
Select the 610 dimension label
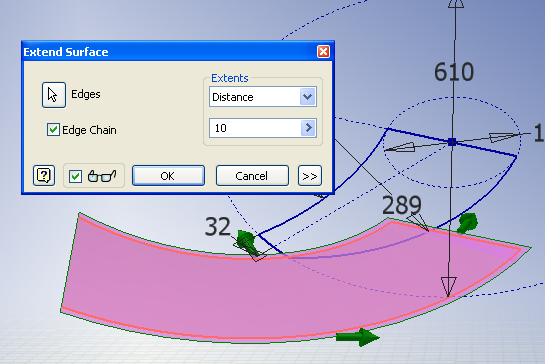tap(454, 72)
